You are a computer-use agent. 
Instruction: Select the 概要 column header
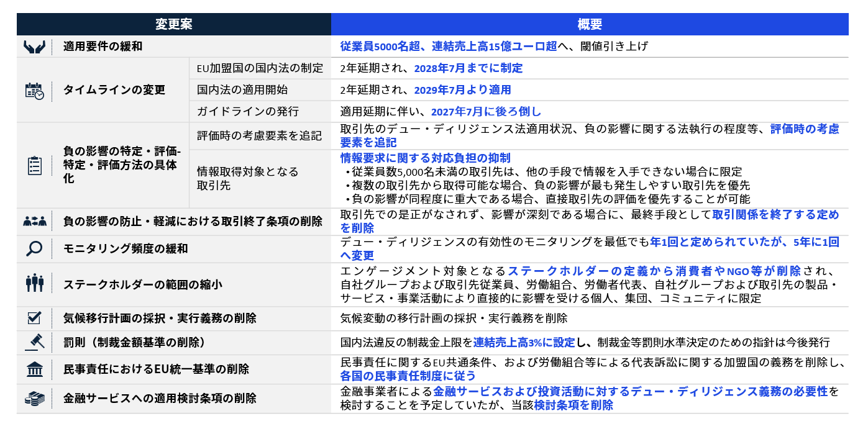coord(589,24)
